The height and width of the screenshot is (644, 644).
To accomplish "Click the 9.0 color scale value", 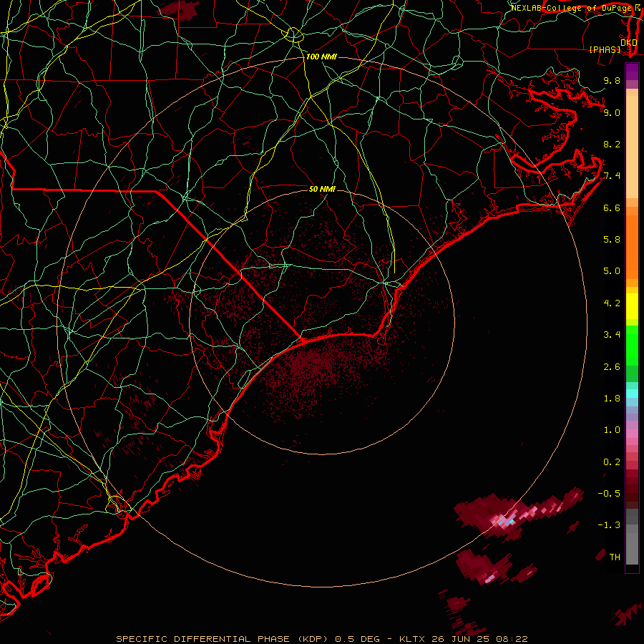I will coord(612,112).
